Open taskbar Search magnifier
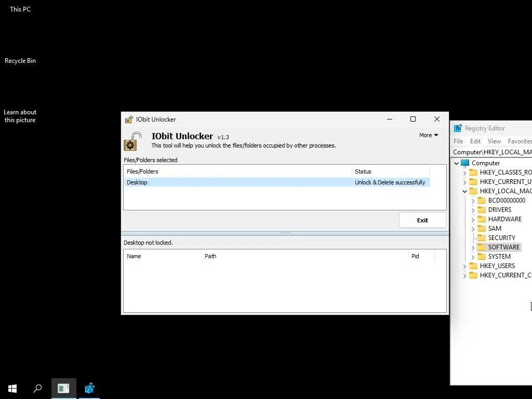This screenshot has height=399, width=532. coord(37,389)
